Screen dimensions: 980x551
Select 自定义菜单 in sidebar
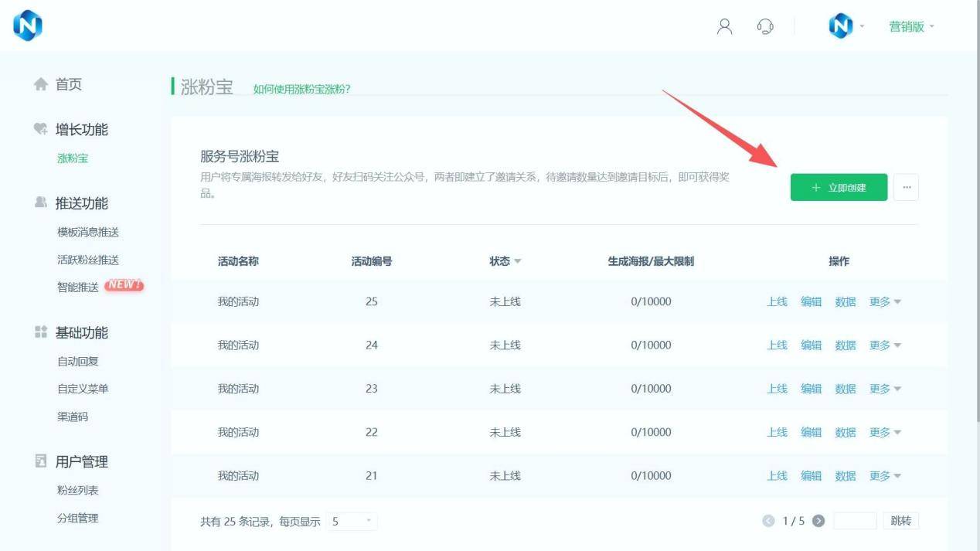83,389
